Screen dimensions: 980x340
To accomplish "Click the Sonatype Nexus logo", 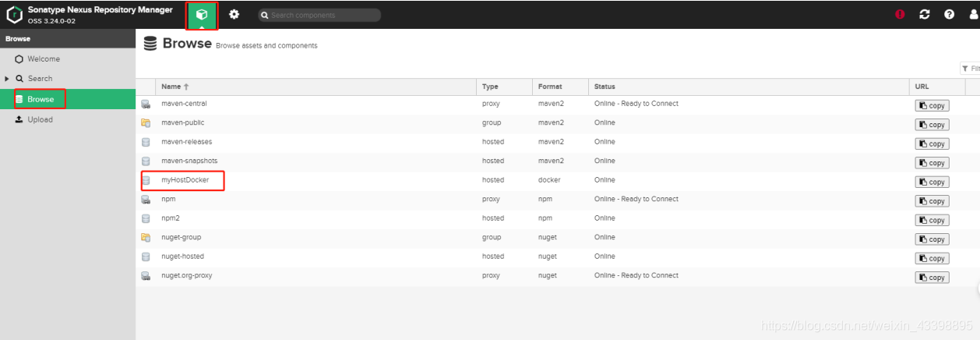I will (x=15, y=15).
